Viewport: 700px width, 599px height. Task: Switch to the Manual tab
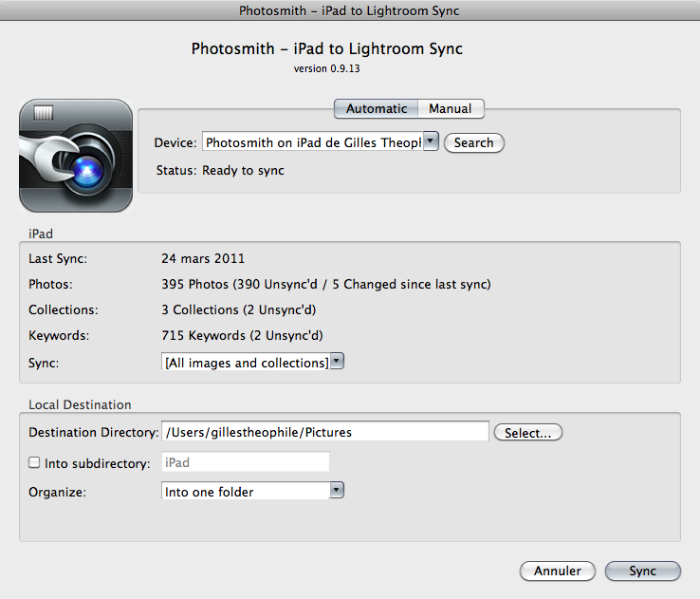point(451,108)
